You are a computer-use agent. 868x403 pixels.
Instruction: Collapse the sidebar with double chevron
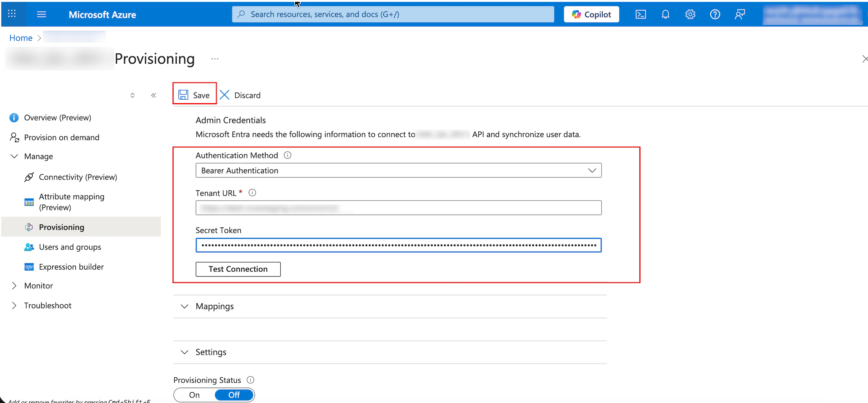[154, 95]
